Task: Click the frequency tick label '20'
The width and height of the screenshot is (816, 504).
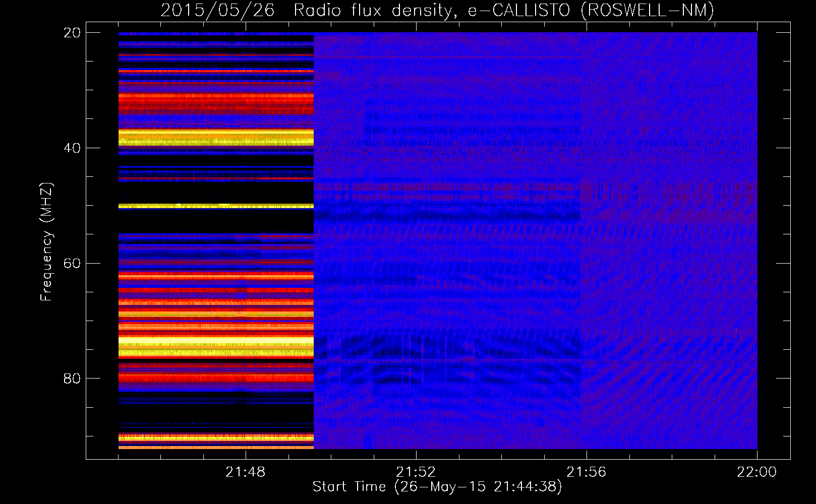Action: tap(72, 33)
